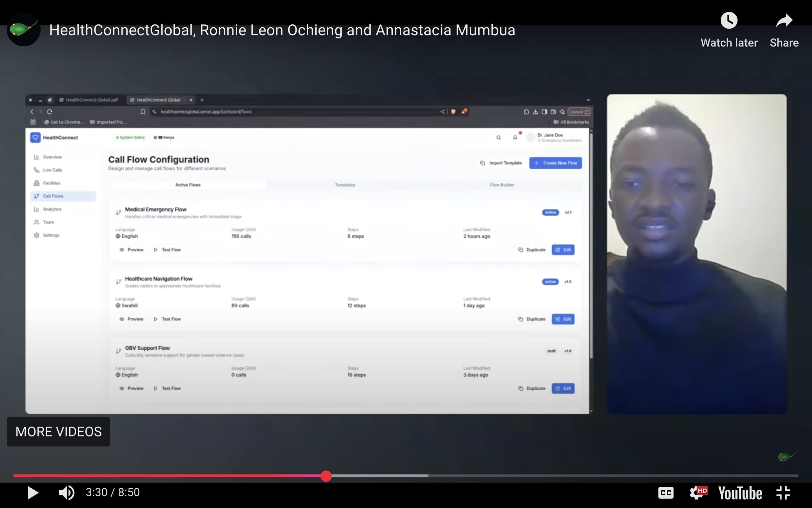Image resolution: width=812 pixels, height=508 pixels.
Task: Click the active badge on Medical Emergency Flow
Action: point(550,212)
